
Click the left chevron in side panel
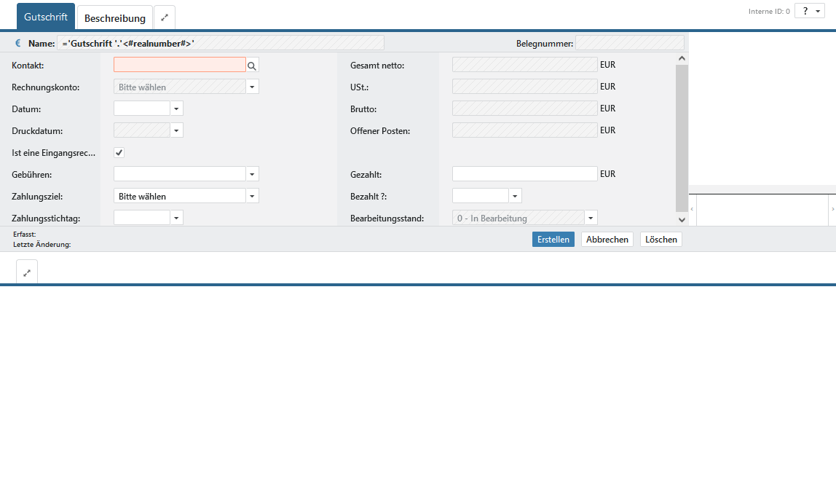point(692,209)
